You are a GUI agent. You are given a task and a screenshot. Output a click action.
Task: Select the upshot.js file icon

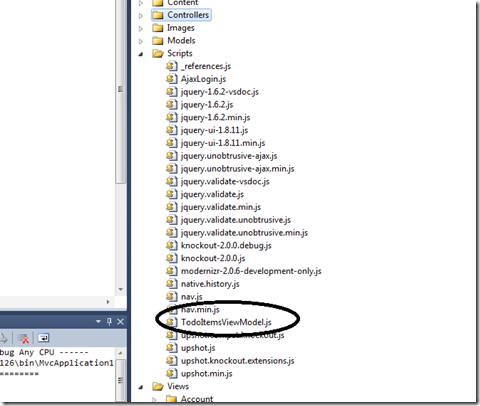tap(171, 348)
